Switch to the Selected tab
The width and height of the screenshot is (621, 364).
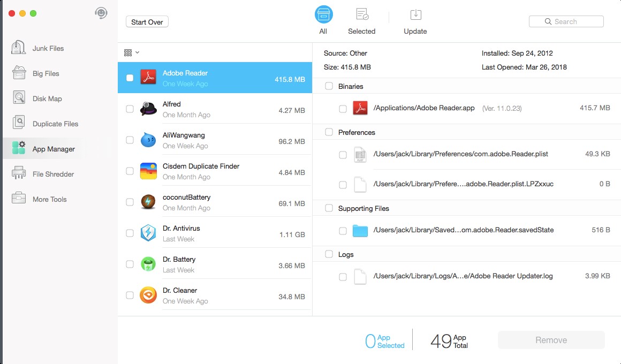click(362, 21)
